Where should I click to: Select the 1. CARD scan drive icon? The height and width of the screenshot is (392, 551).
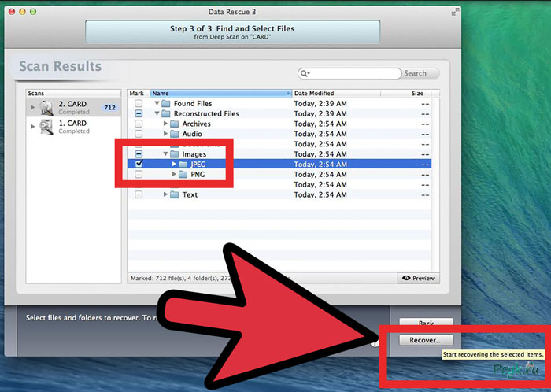pyautogui.click(x=46, y=127)
